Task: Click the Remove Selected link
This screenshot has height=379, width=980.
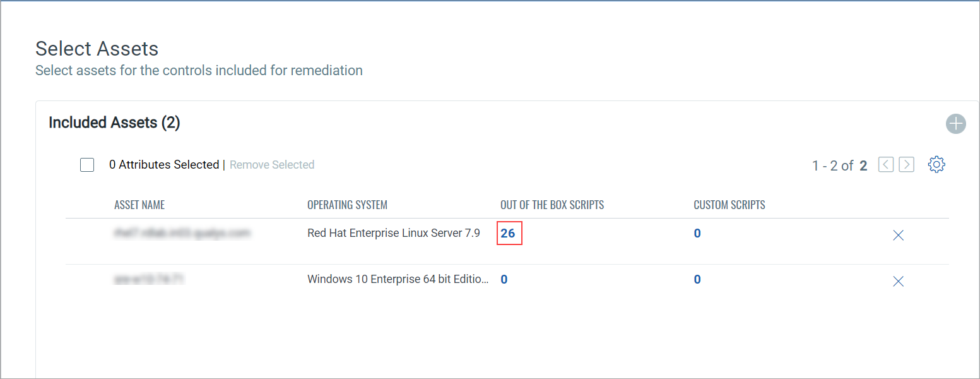Action: tap(272, 165)
